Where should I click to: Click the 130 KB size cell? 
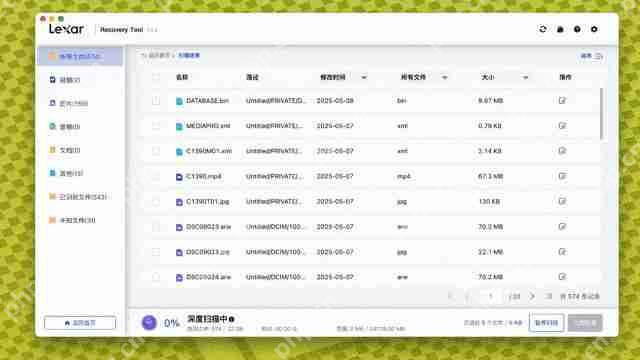point(489,201)
